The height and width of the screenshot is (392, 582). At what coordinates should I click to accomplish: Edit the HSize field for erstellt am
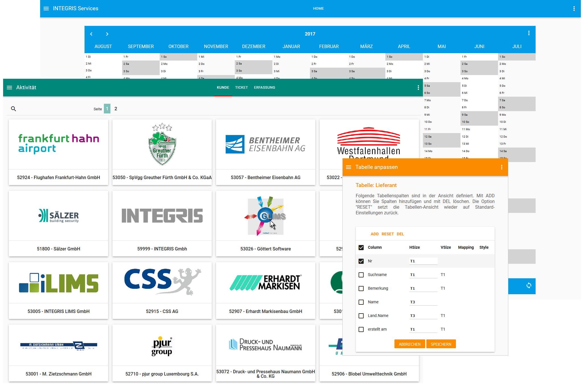coord(423,329)
